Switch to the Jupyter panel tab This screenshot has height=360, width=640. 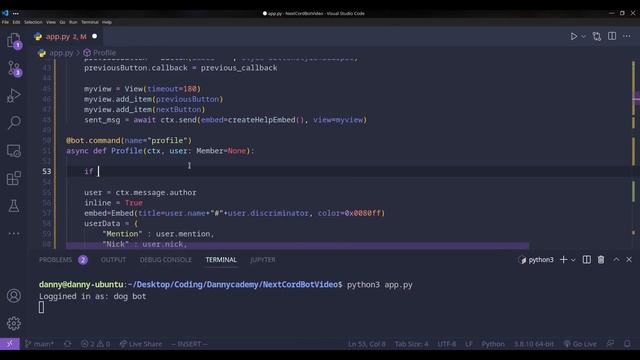point(262,260)
